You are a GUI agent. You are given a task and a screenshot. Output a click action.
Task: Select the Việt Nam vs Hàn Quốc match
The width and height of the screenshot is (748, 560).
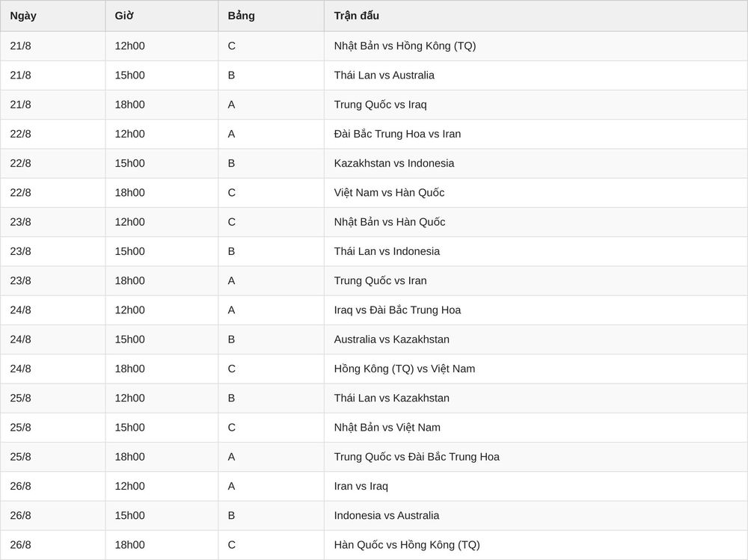(x=389, y=193)
